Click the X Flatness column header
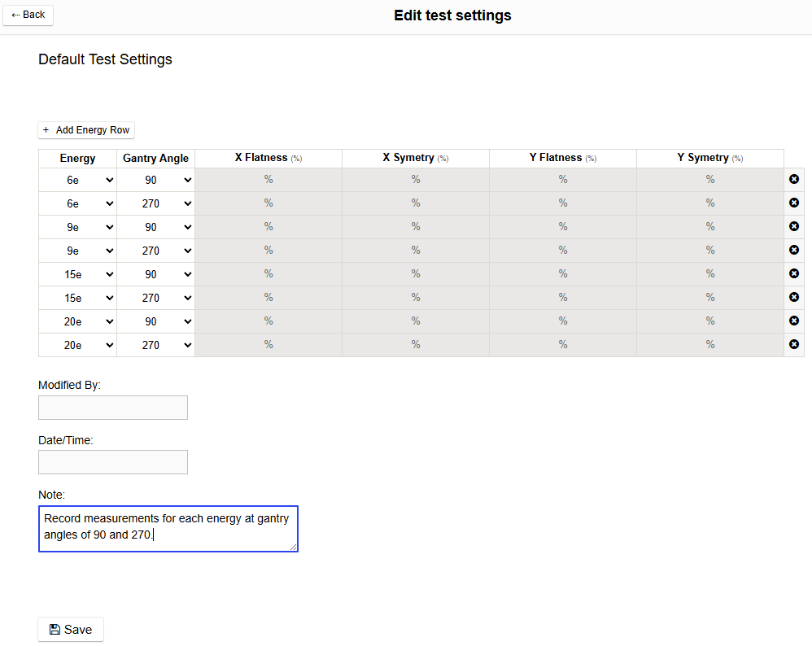This screenshot has width=812, height=646. [268, 158]
